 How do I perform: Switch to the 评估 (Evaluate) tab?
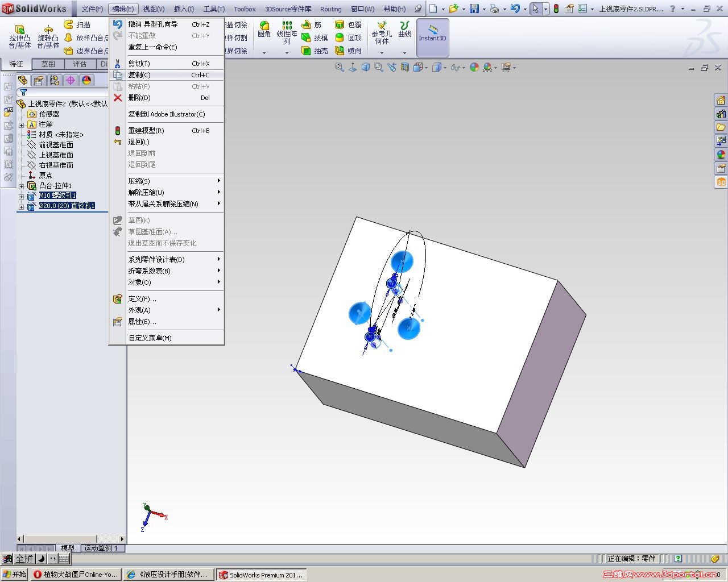pos(80,64)
